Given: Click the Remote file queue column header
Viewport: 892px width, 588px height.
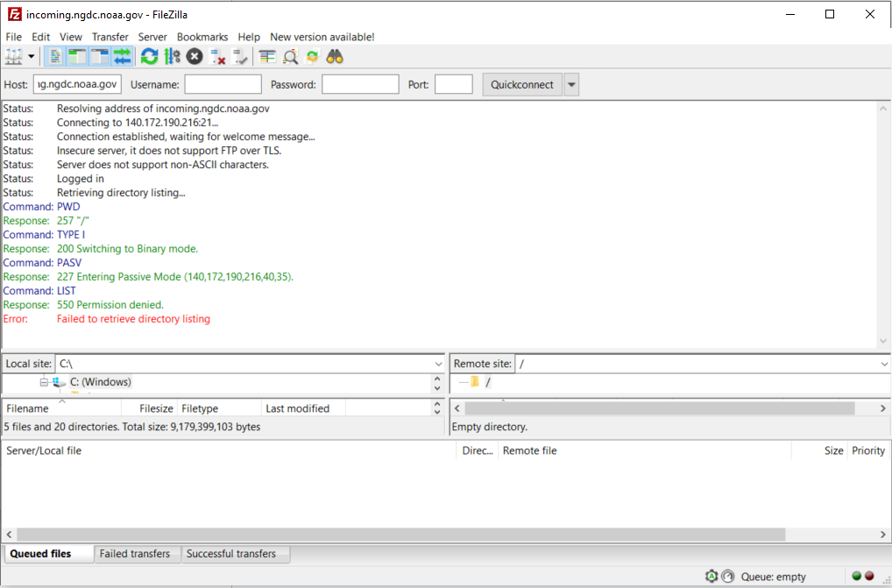Looking at the screenshot, I should point(645,450).
